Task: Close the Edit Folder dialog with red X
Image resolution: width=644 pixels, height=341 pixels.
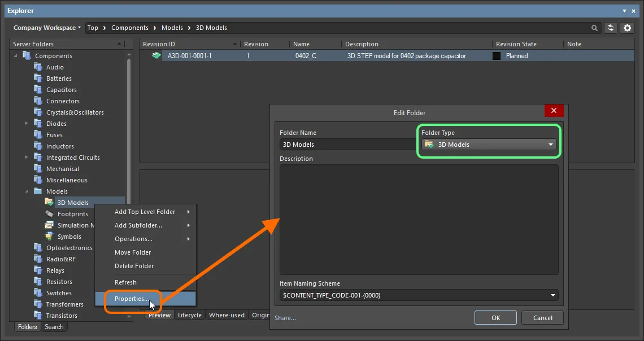Action: [554, 111]
